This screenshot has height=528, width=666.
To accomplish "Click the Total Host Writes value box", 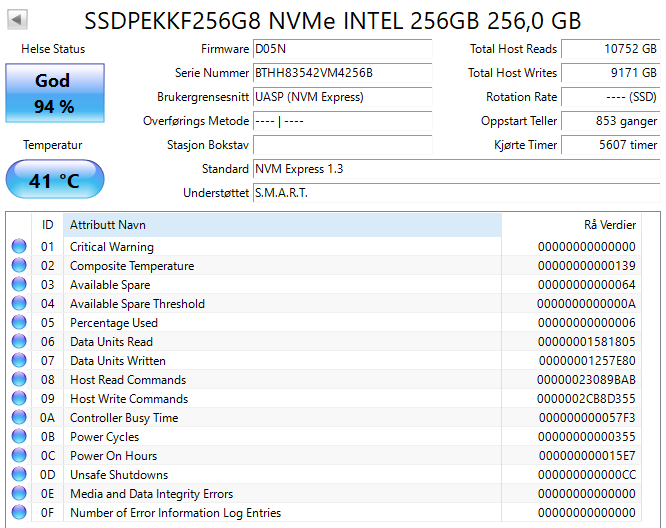I will coord(610,73).
